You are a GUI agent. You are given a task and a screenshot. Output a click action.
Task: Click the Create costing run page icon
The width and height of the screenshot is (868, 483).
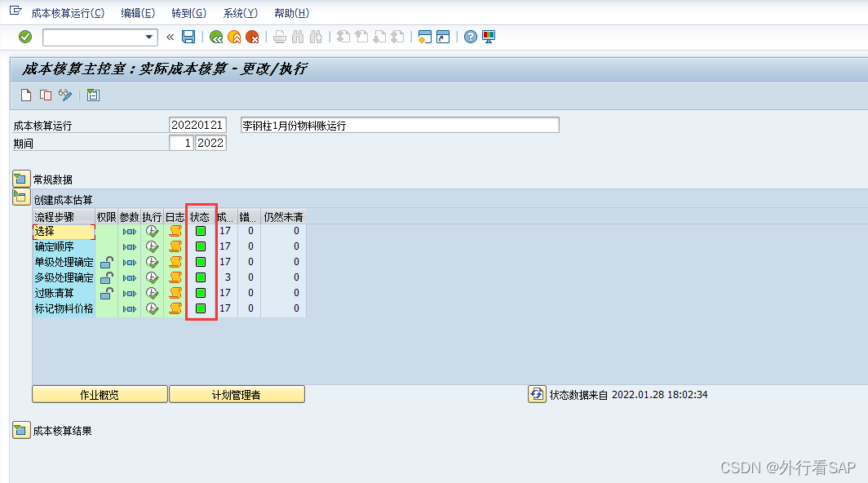coord(26,95)
